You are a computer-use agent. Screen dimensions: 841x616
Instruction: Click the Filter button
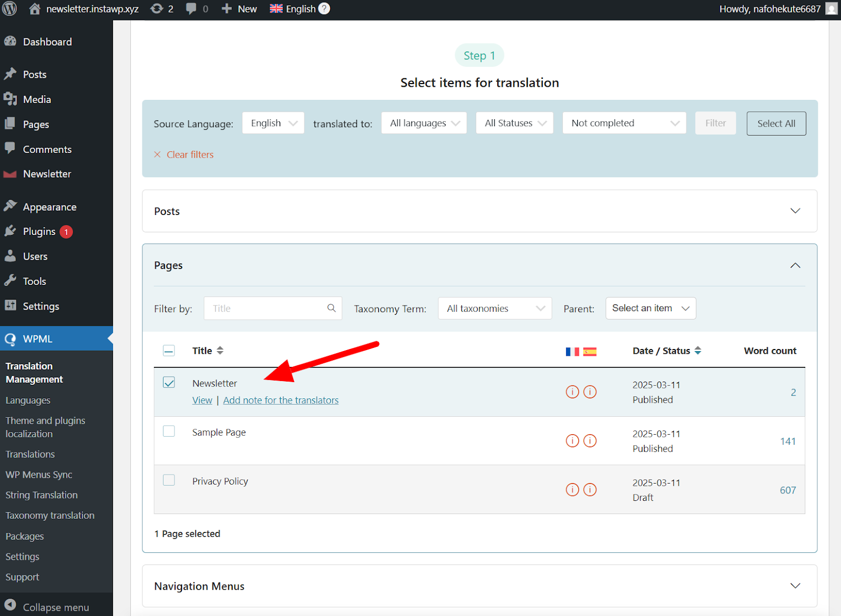coord(715,123)
